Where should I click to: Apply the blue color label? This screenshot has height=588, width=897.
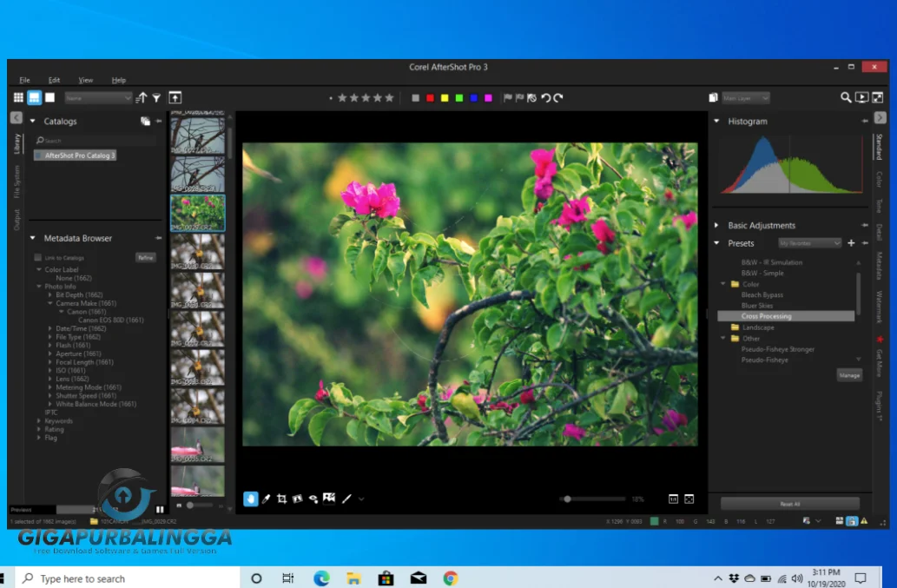pos(473,98)
